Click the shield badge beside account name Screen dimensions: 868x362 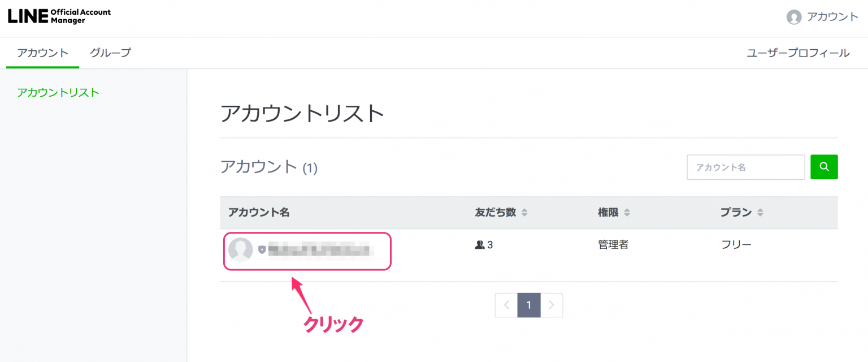pos(262,249)
